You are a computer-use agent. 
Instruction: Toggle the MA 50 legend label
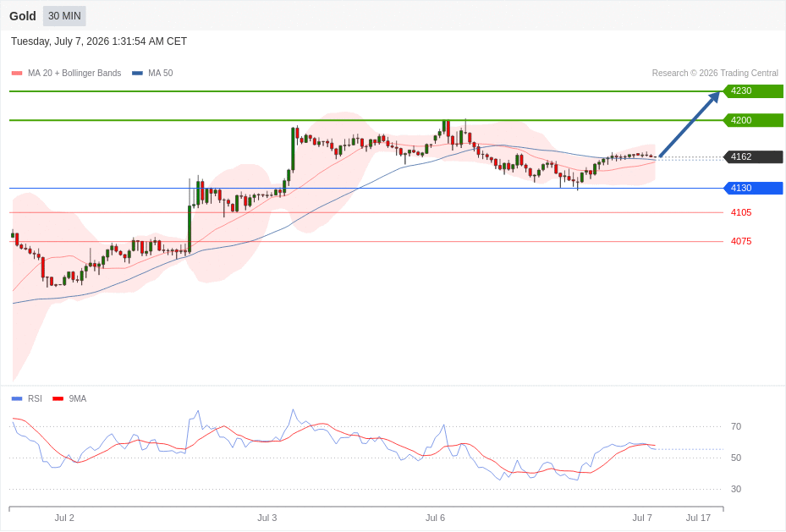(x=161, y=73)
